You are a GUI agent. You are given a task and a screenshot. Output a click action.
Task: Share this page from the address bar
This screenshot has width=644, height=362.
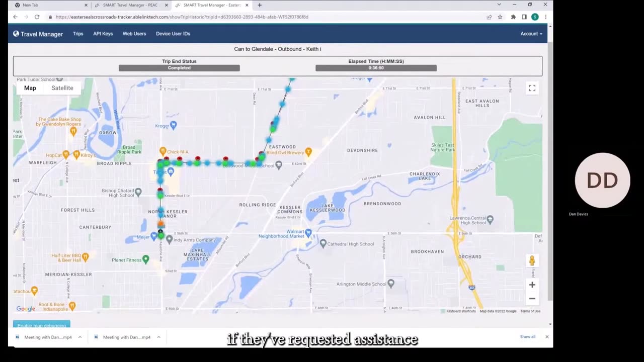click(x=489, y=17)
